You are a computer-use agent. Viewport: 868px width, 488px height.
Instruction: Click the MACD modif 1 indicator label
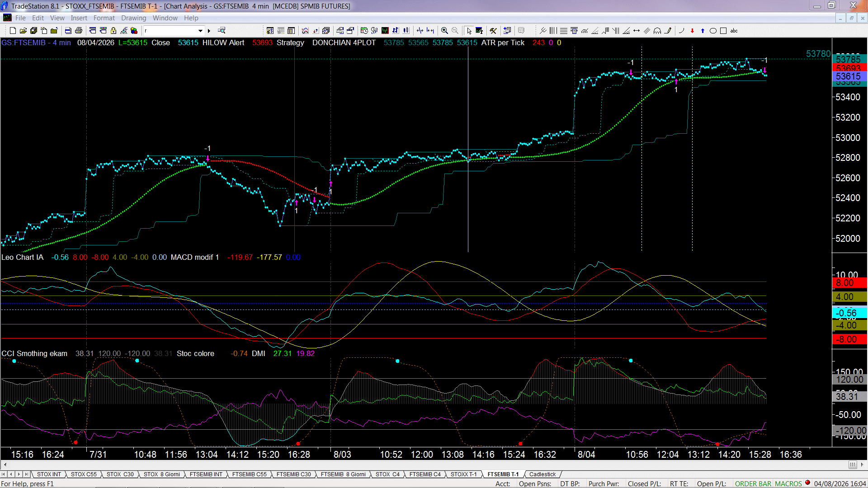tap(195, 257)
